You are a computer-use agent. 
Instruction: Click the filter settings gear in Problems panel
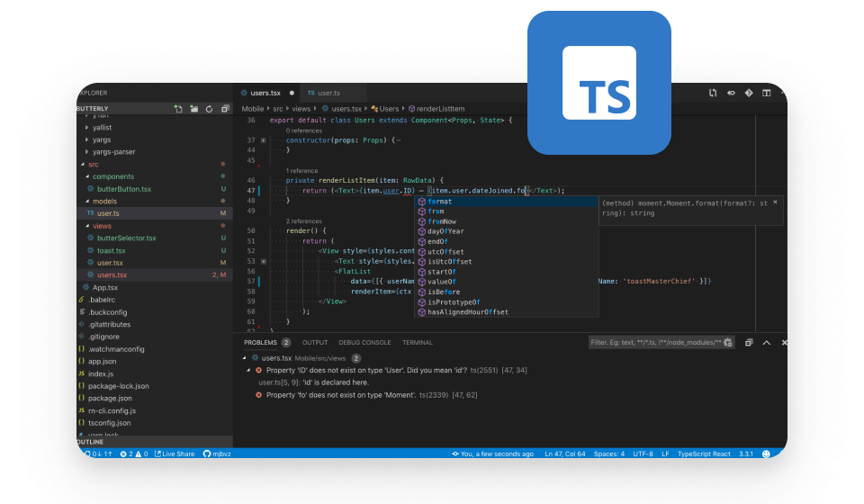727,343
